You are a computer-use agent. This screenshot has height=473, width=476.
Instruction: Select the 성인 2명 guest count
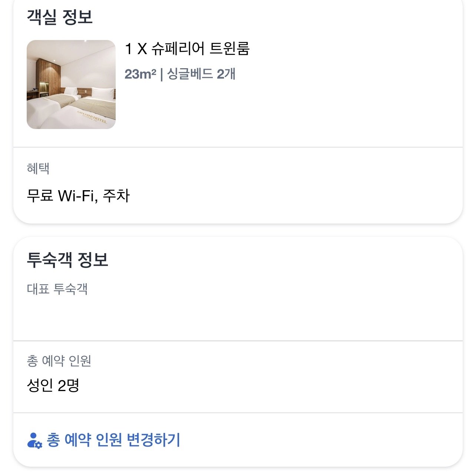[53, 386]
